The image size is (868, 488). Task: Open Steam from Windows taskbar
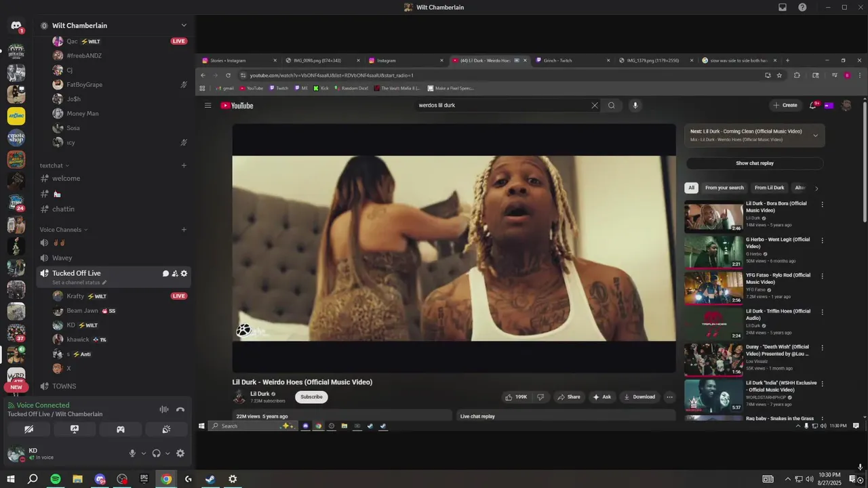pos(210,479)
